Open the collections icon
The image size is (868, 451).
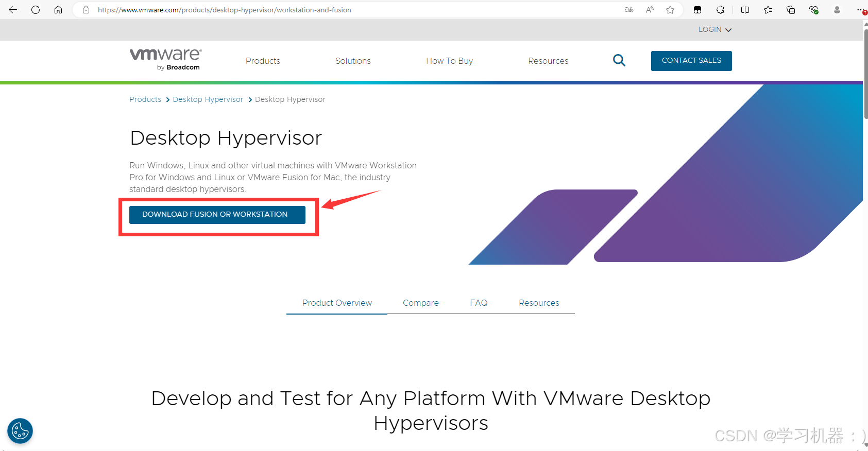click(x=791, y=10)
